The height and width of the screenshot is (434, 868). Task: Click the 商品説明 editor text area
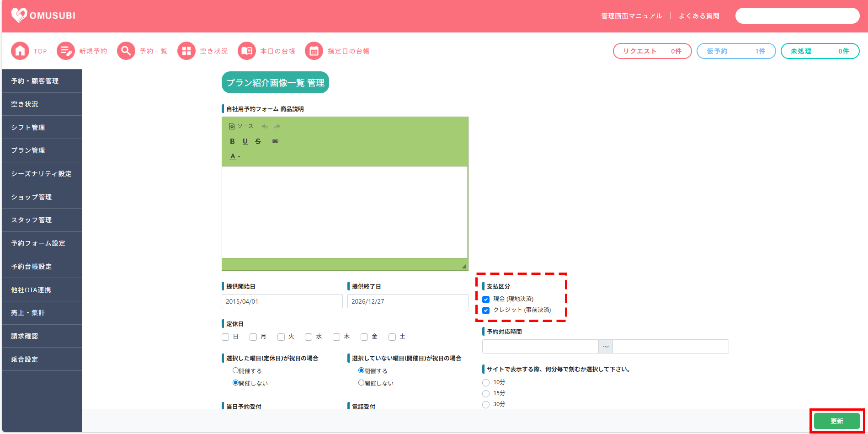point(345,212)
